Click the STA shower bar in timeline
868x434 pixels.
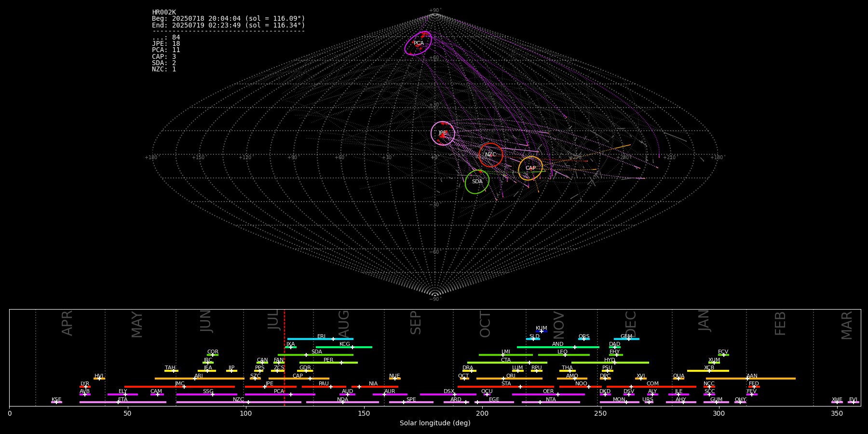506,387
